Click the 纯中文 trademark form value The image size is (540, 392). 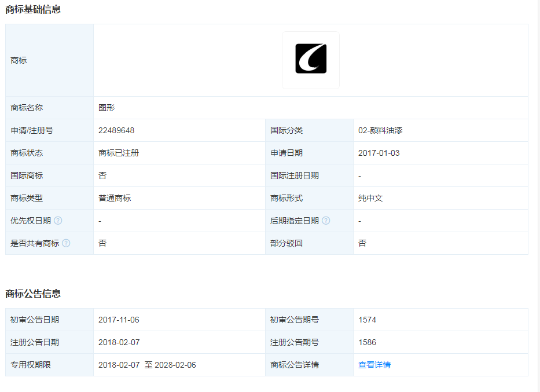click(370, 198)
